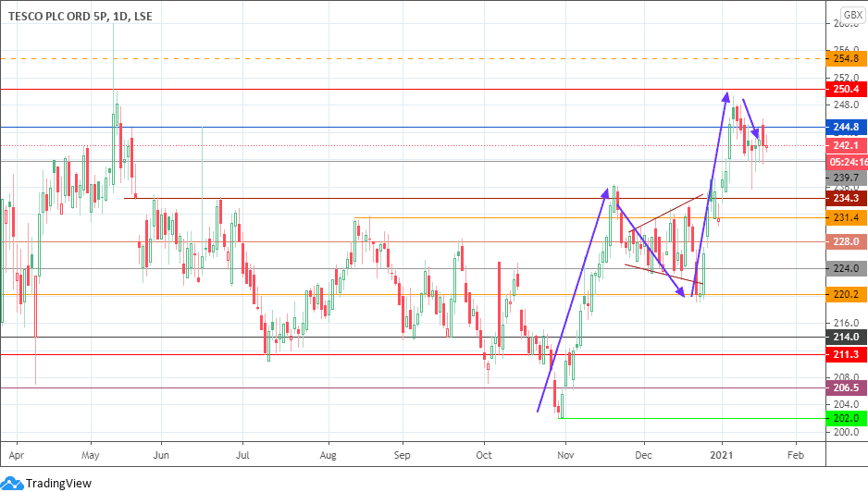Click the 248.0 price axis tick
868x492 pixels.
tap(846, 105)
